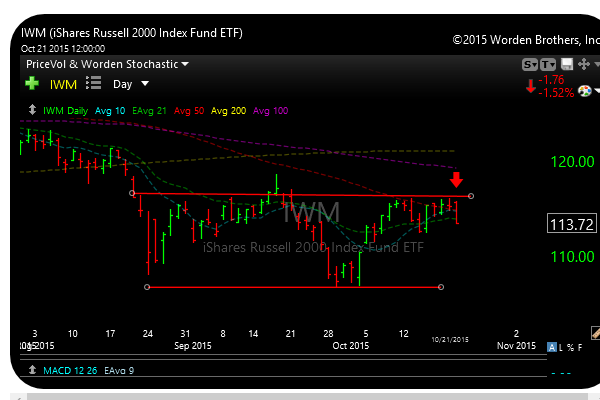Open the watchlist list icon next to IWM
This screenshot has height=400, width=600.
(93, 83)
